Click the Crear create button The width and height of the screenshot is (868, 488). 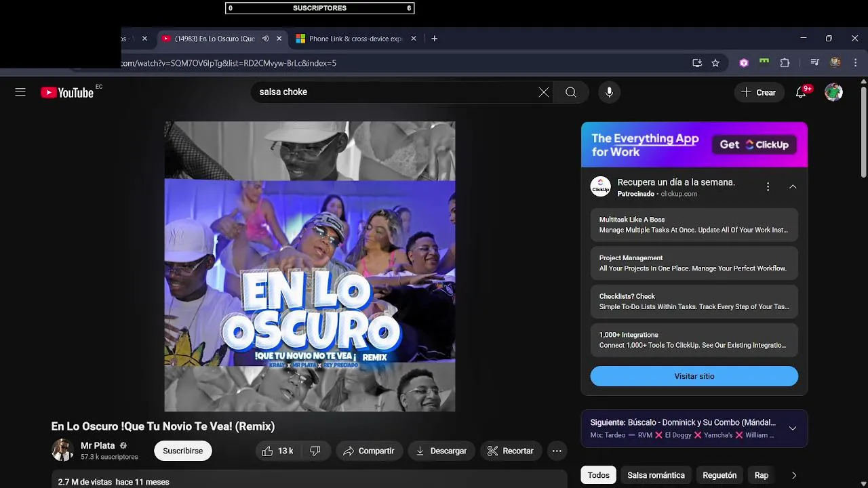[x=759, y=92]
